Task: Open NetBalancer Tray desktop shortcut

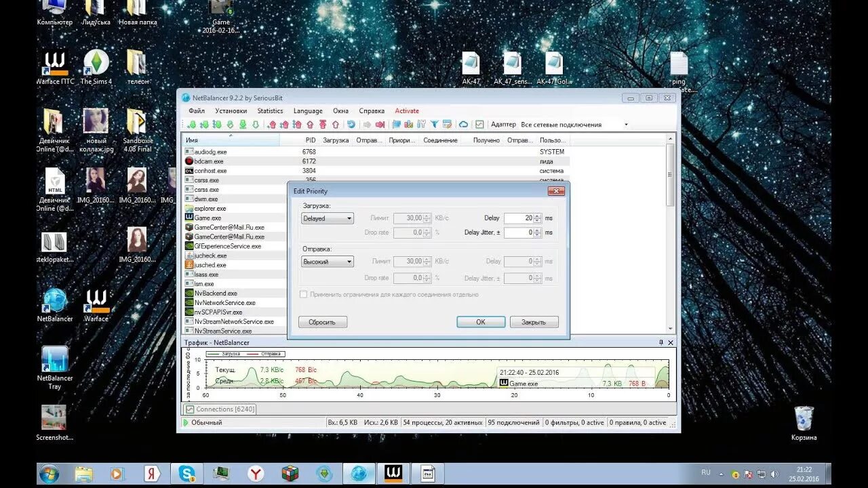Action: click(x=55, y=368)
